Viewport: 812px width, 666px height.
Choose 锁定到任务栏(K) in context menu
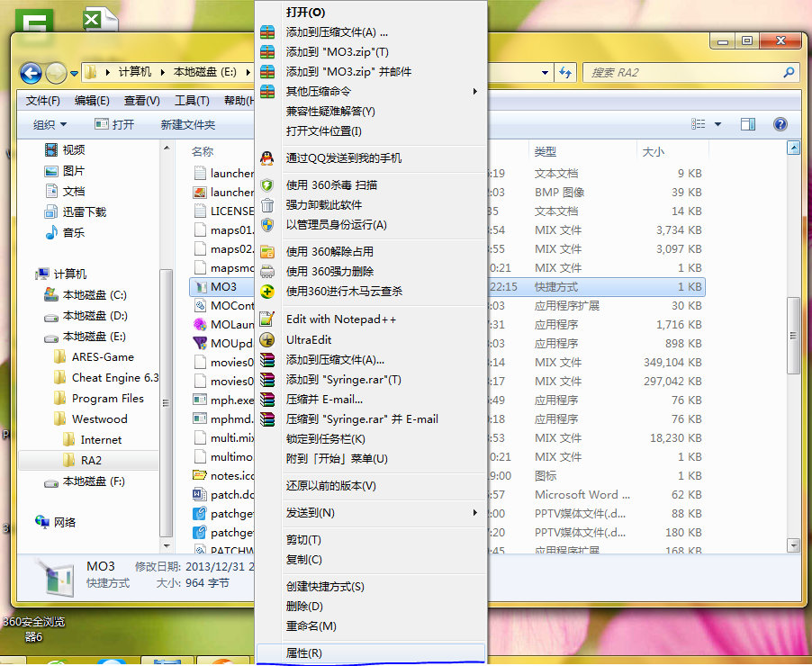tap(326, 439)
